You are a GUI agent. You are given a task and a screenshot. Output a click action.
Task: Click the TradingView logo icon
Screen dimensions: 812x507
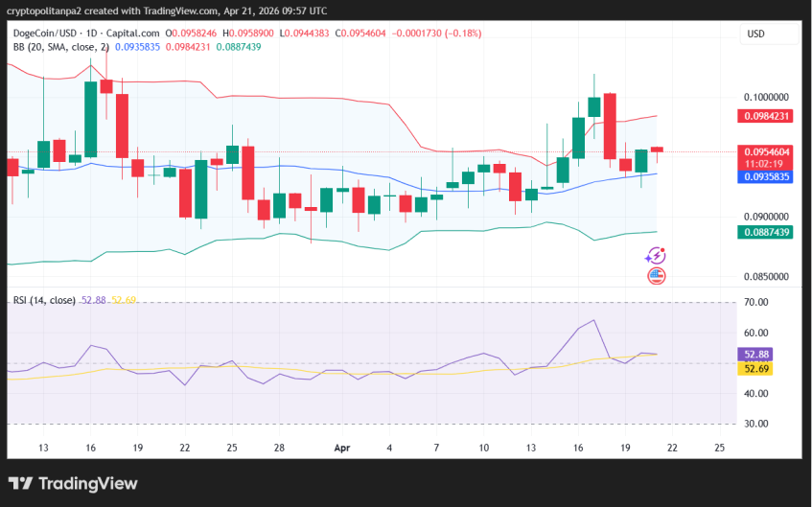coord(20,483)
